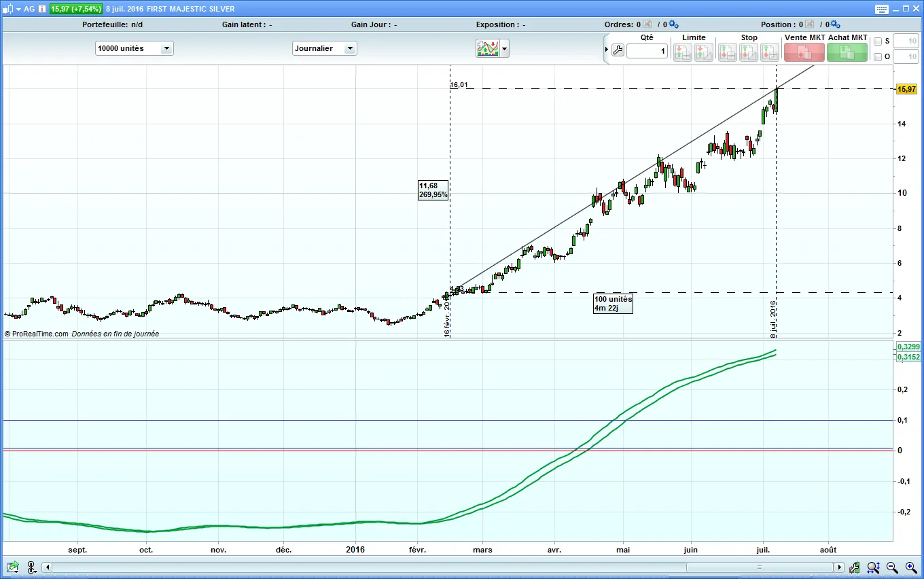Open trading settings wrench icon
Image resolution: width=924 pixels, height=579 pixels.
coord(618,50)
